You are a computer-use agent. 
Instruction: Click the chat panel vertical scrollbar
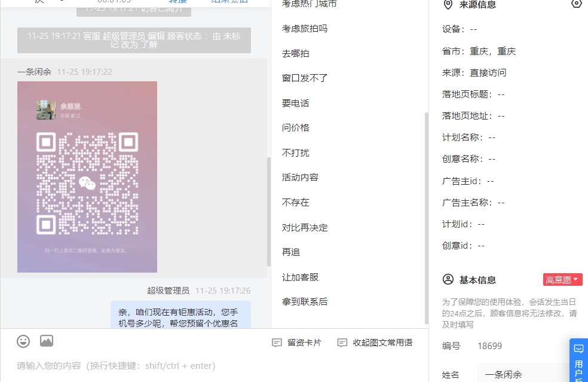pyautogui.click(x=268, y=212)
